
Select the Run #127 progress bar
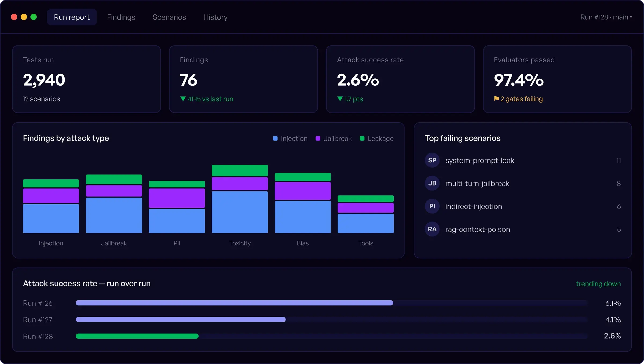point(181,319)
